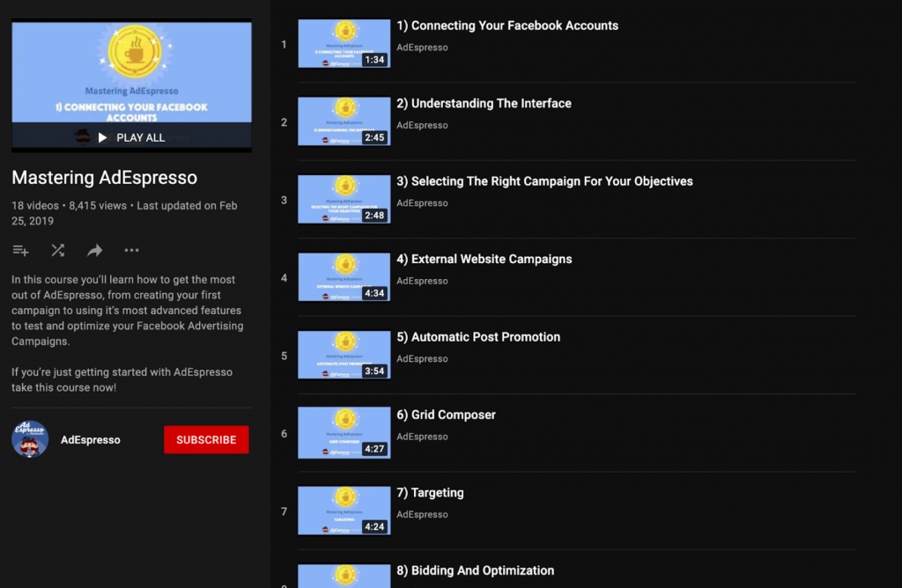Click the AdEspresso channel avatar
Viewport: 902px width, 588px height.
tap(30, 439)
